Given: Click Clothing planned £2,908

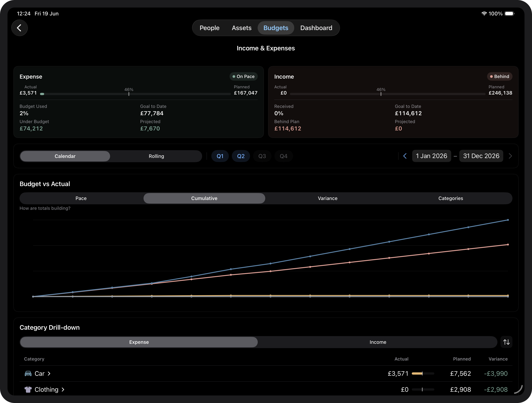Looking at the screenshot, I should pos(460,389).
